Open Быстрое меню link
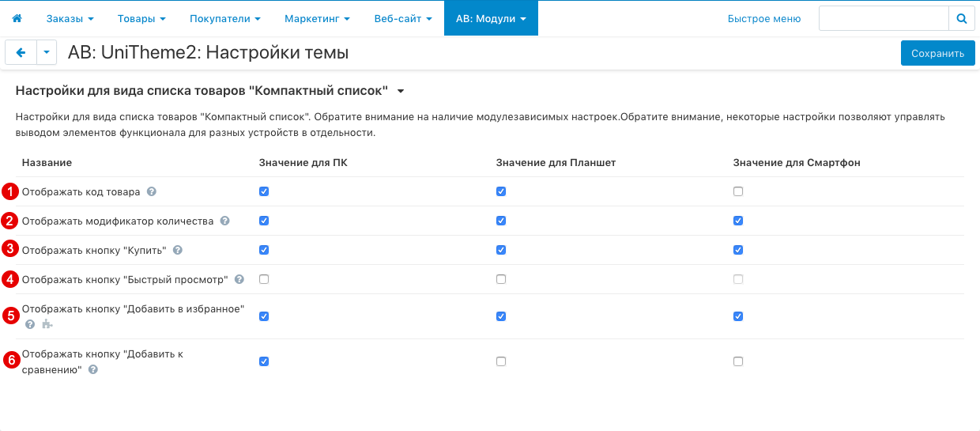The width and height of the screenshot is (980, 431). click(763, 18)
